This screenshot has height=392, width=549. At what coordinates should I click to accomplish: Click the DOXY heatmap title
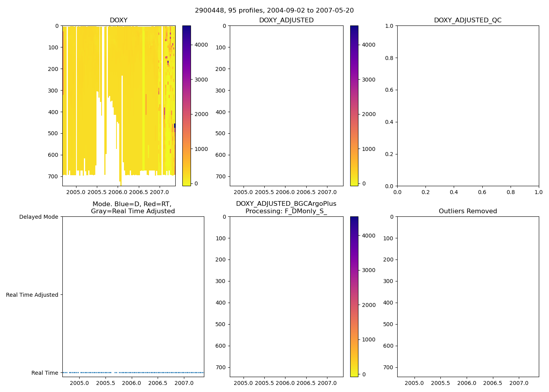tap(118, 20)
